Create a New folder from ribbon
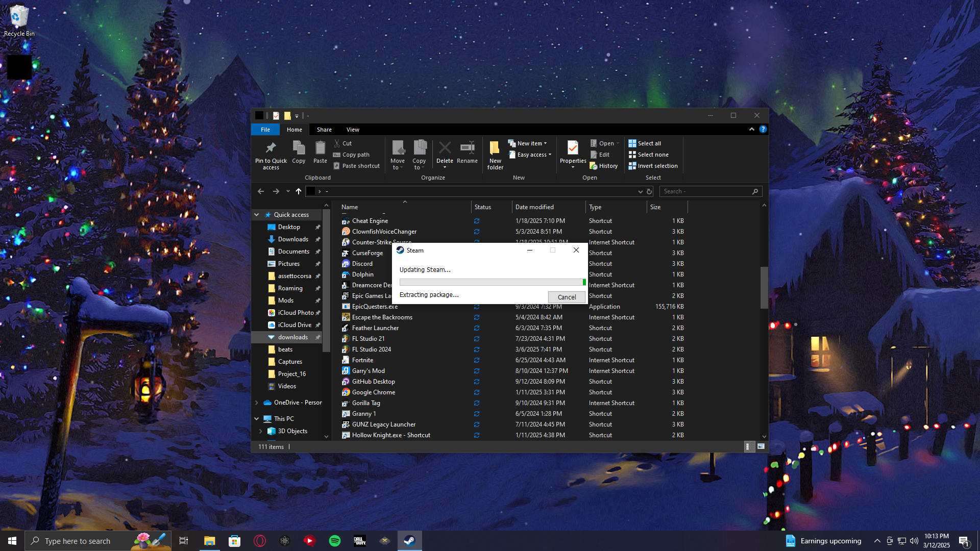The width and height of the screenshot is (980, 551). pyautogui.click(x=495, y=149)
